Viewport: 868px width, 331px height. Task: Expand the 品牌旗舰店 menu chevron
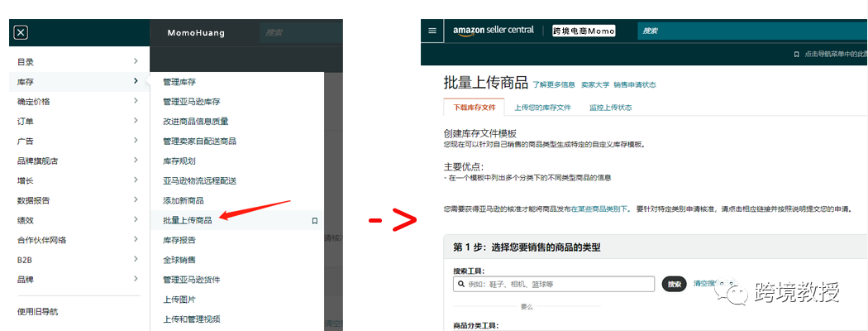[x=136, y=161]
